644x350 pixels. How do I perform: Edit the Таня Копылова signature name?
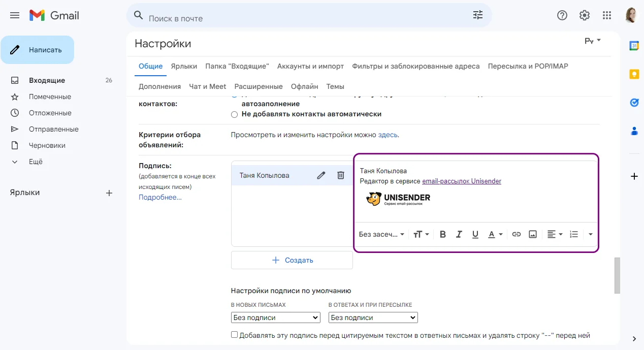(321, 175)
